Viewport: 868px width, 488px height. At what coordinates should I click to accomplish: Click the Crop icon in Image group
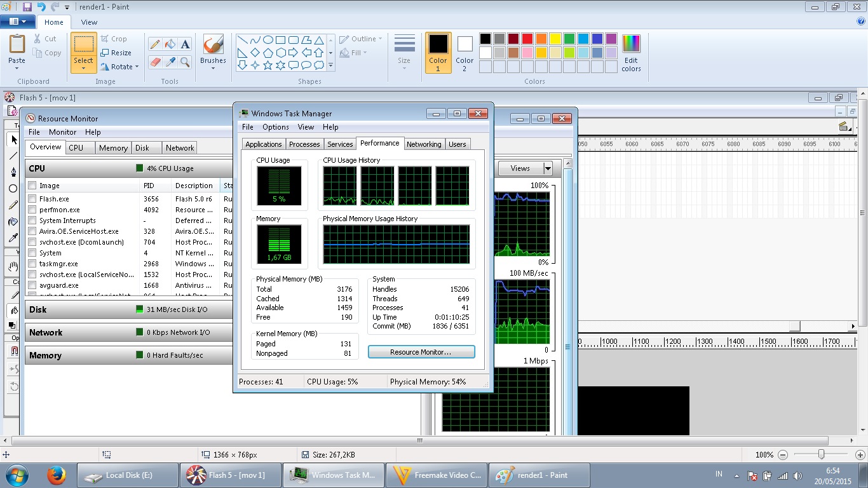coord(105,39)
